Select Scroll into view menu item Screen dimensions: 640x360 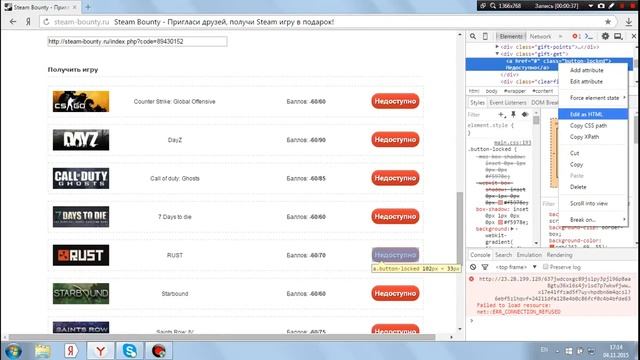(x=593, y=203)
